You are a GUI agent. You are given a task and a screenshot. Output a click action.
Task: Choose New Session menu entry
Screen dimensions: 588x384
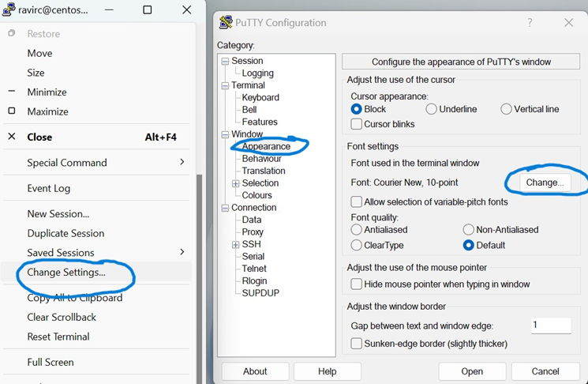pos(97,214)
